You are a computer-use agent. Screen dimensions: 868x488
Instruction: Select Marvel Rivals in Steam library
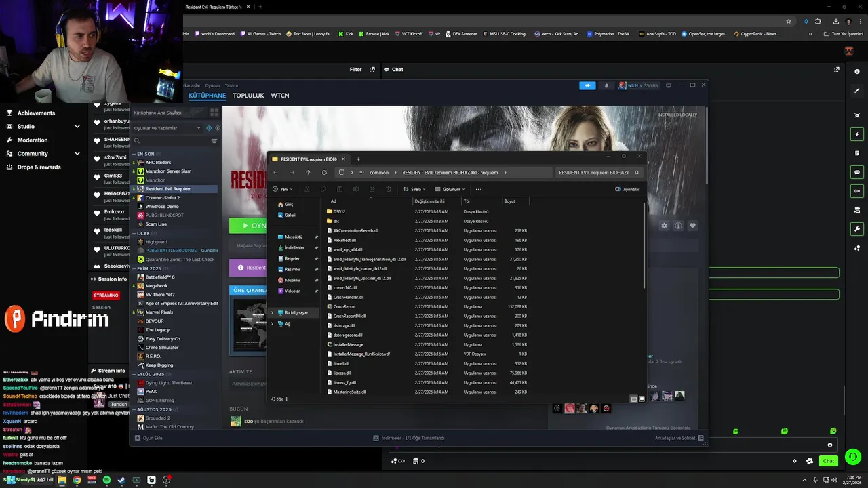click(x=159, y=312)
